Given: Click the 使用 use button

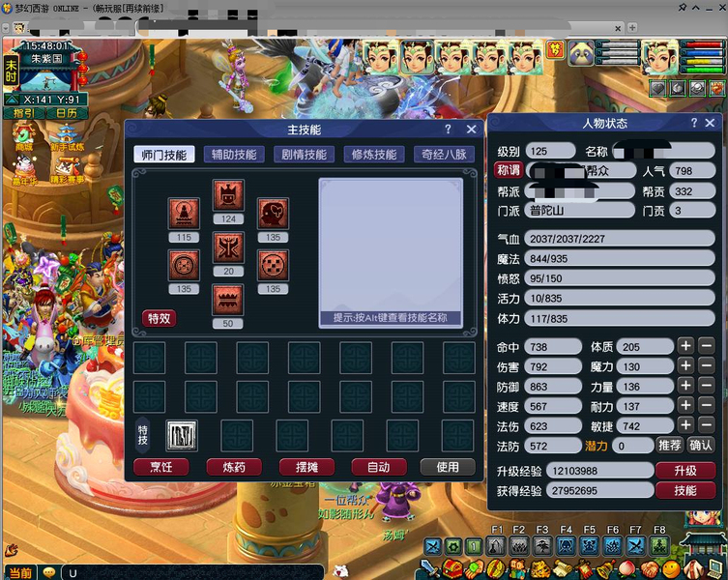Looking at the screenshot, I should tap(448, 467).
